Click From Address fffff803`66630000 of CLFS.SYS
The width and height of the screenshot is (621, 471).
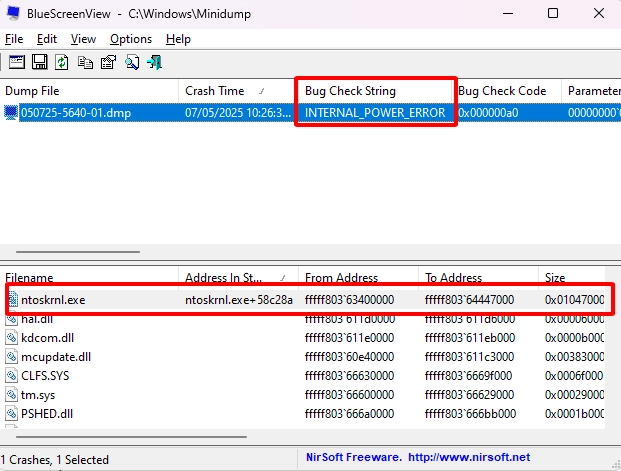349,376
